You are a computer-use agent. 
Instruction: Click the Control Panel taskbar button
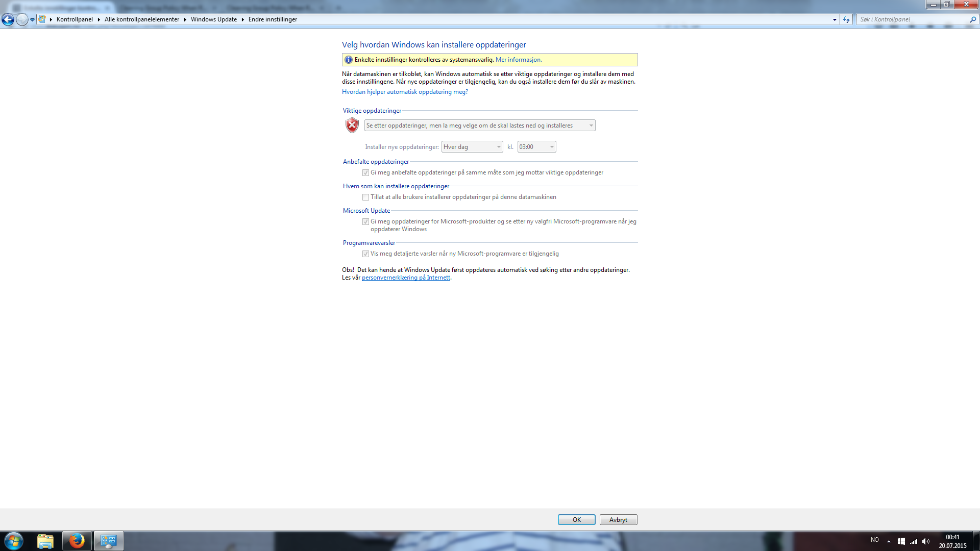coord(108,541)
